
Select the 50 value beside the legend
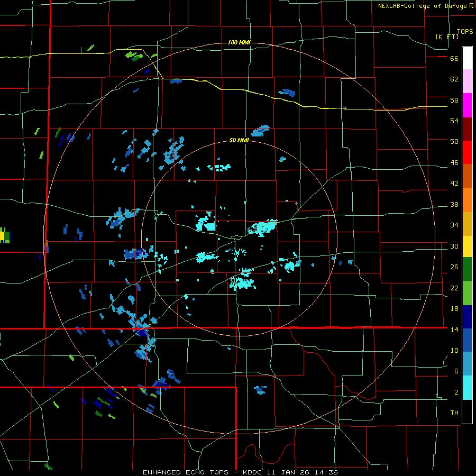click(454, 142)
